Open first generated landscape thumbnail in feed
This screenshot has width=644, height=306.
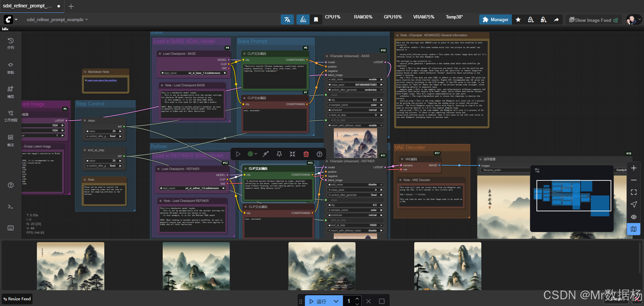pos(70,266)
